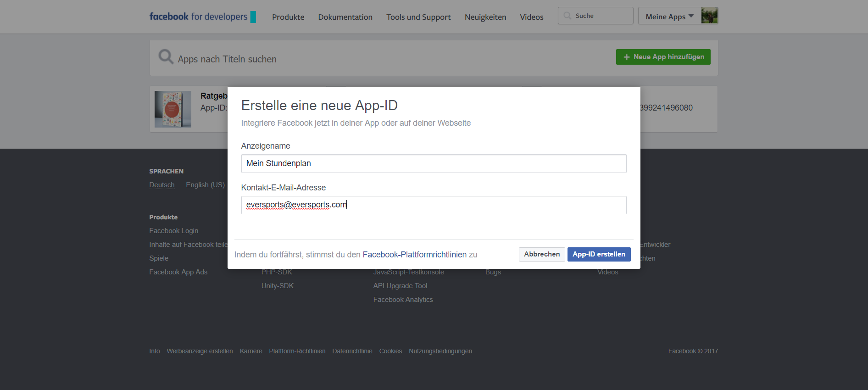Screen dimensions: 868x390
Task: Click the search magnifier icon in Suche box
Action: [568, 16]
